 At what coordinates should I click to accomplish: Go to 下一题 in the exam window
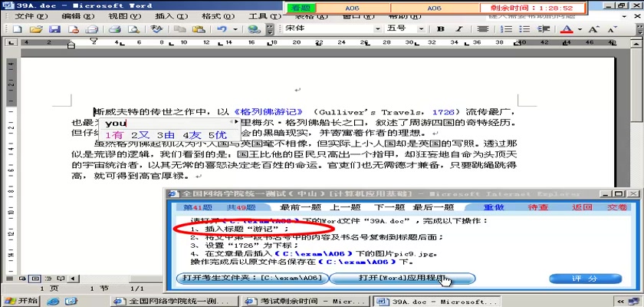tap(389, 207)
